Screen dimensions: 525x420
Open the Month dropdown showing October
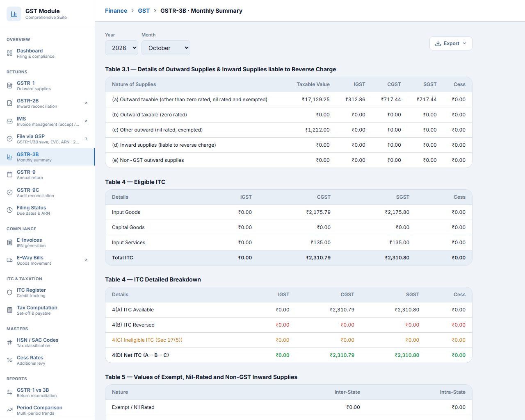click(166, 48)
